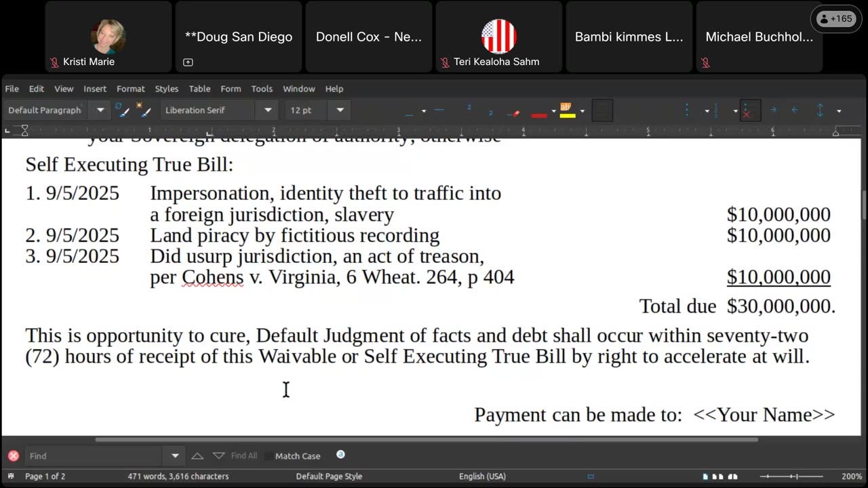
Task: Open the line spacing dropdown arrow
Action: pos(839,110)
